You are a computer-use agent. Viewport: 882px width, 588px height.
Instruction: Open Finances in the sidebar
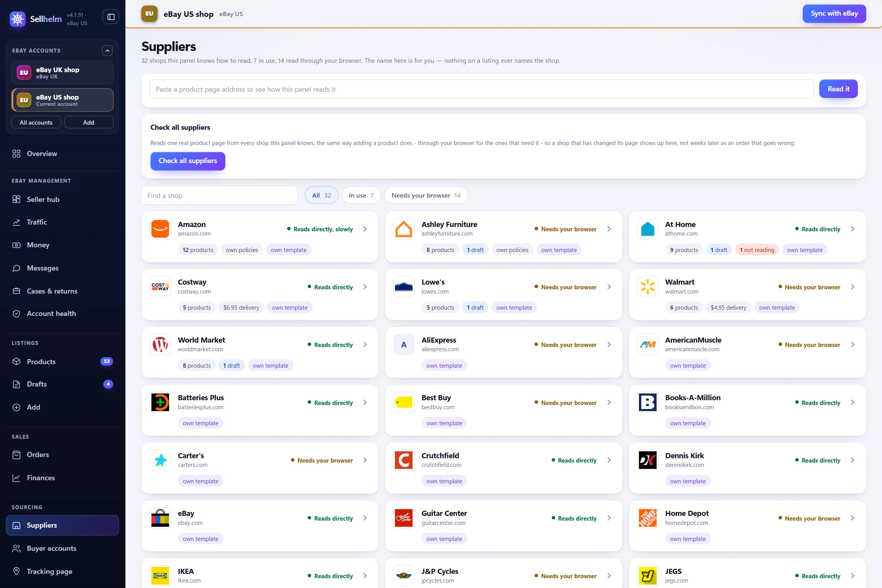coord(62,478)
